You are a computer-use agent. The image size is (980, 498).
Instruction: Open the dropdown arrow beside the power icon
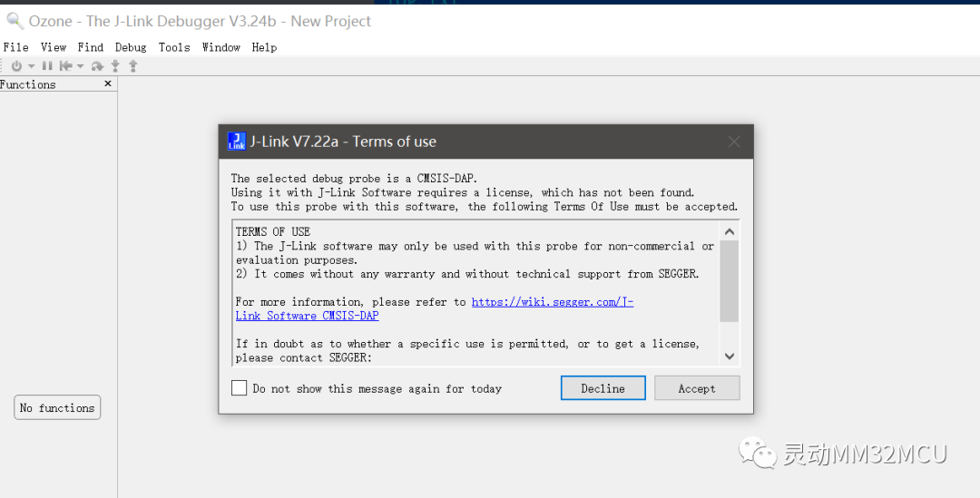31,66
